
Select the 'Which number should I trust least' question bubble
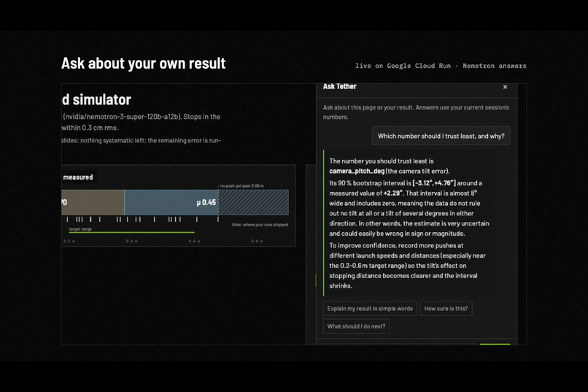tap(441, 136)
